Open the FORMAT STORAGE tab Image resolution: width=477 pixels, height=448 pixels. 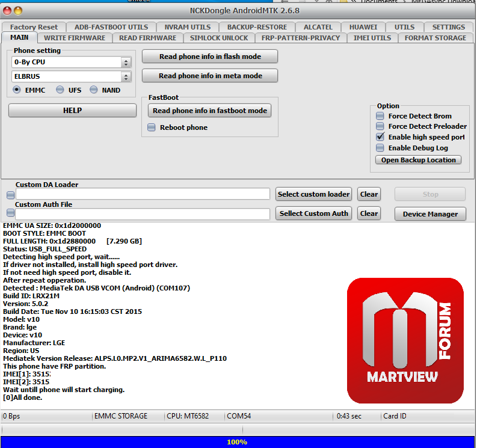[435, 38]
